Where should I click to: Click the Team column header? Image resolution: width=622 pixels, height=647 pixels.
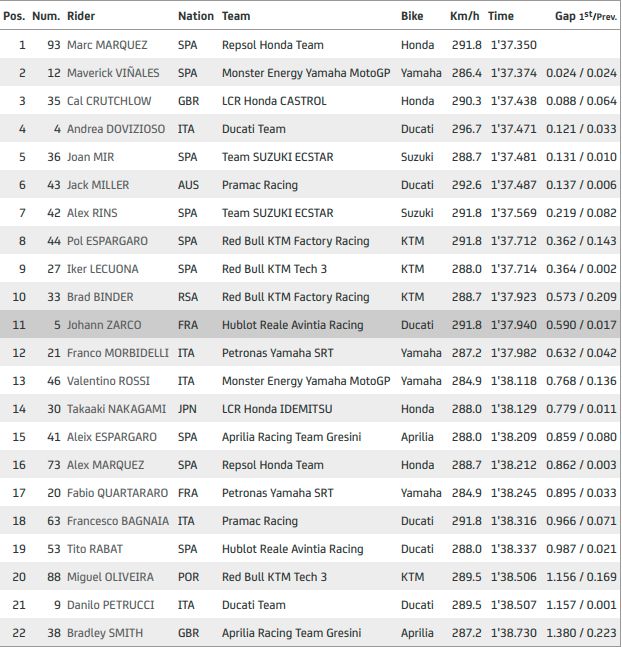click(x=236, y=16)
